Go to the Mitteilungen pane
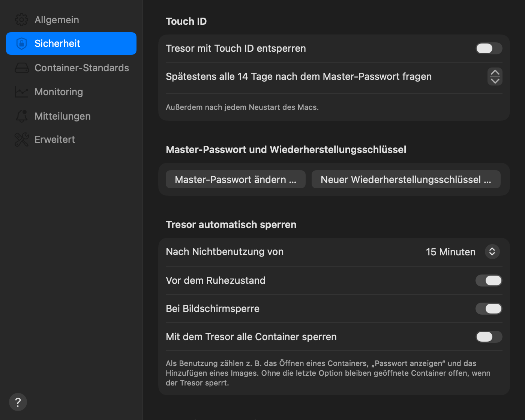The width and height of the screenshot is (525, 420). pyautogui.click(x=71, y=116)
